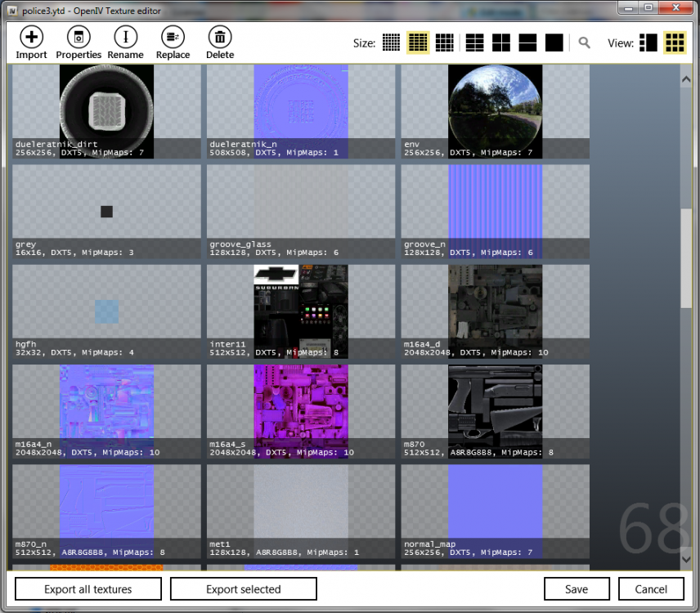Select the groove_glass texture
The width and height of the screenshot is (700, 613).
point(301,212)
